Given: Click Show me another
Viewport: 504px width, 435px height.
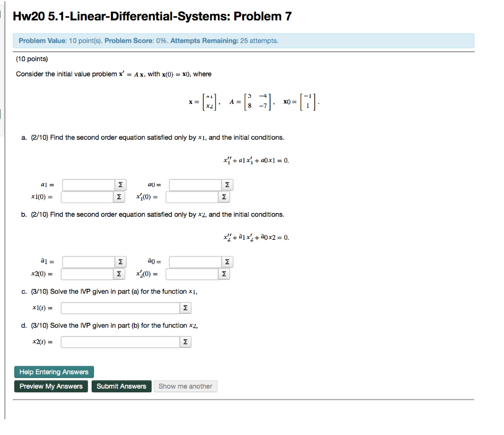Looking at the screenshot, I should click(186, 386).
